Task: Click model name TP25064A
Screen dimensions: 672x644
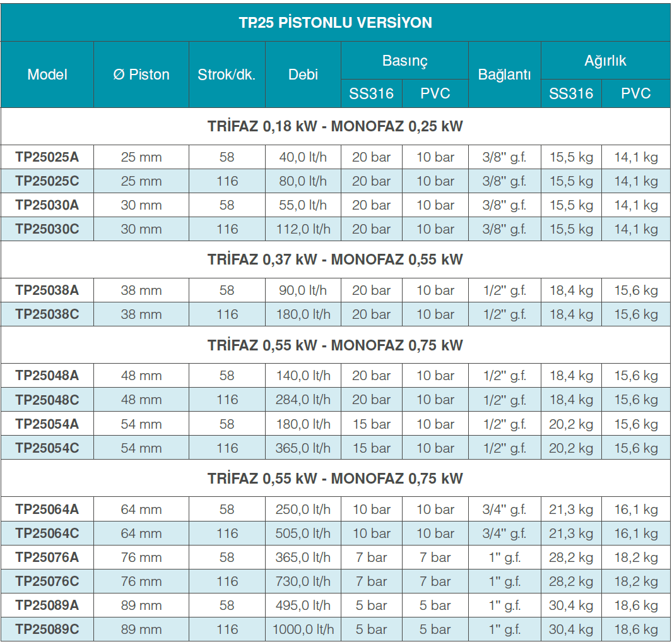Action: [47, 510]
